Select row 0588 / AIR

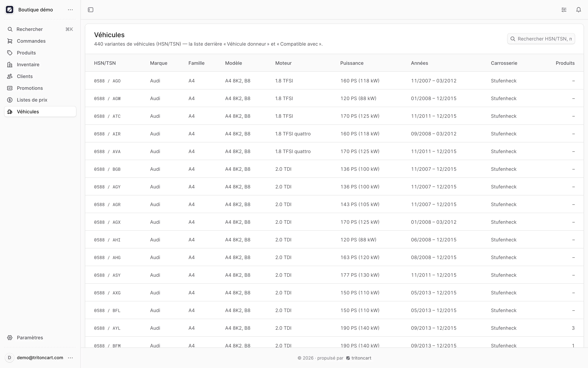pyautogui.click(x=334, y=134)
